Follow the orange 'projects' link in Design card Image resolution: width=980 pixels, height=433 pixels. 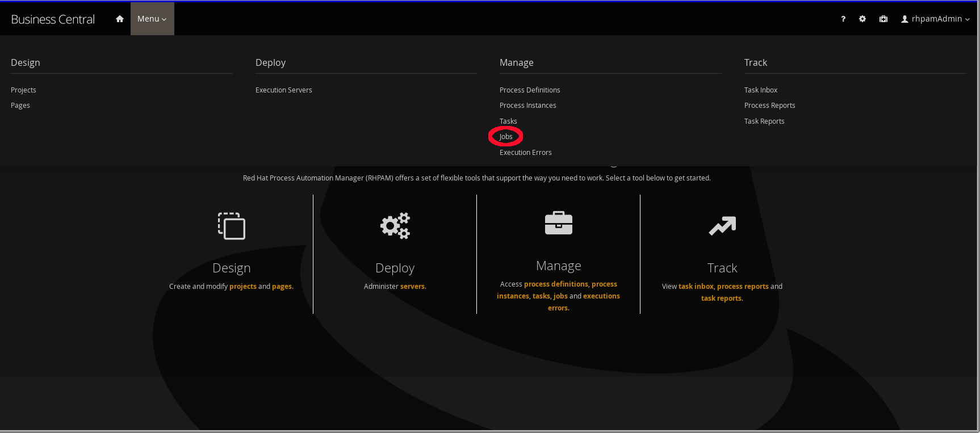tap(243, 287)
